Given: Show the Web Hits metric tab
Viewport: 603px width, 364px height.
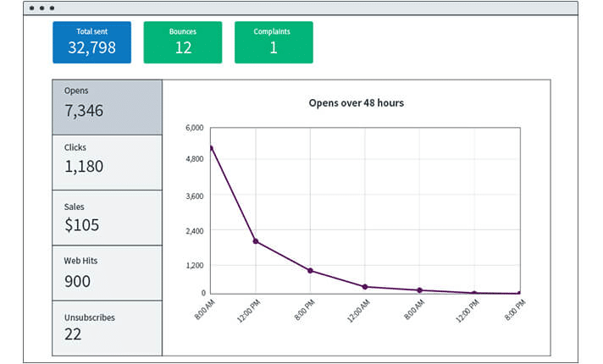Looking at the screenshot, I should pos(107,273).
